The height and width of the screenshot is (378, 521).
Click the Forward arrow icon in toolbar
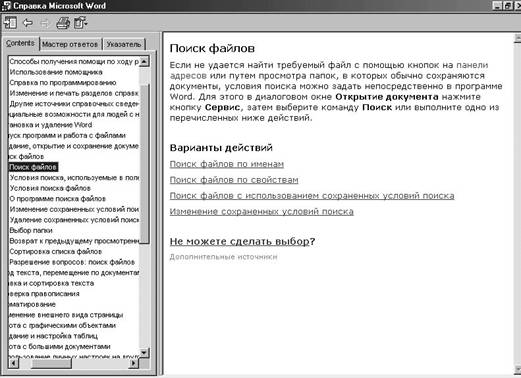coord(44,23)
